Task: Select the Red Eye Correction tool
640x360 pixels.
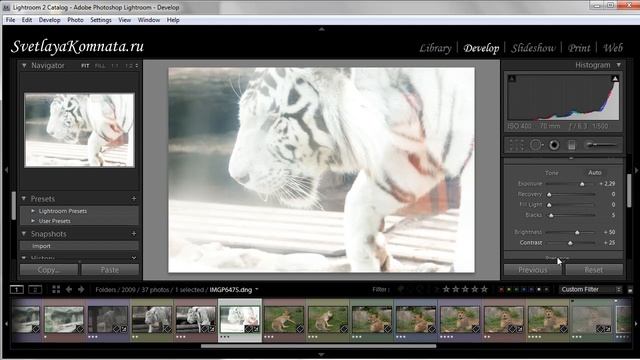Action: [554, 145]
